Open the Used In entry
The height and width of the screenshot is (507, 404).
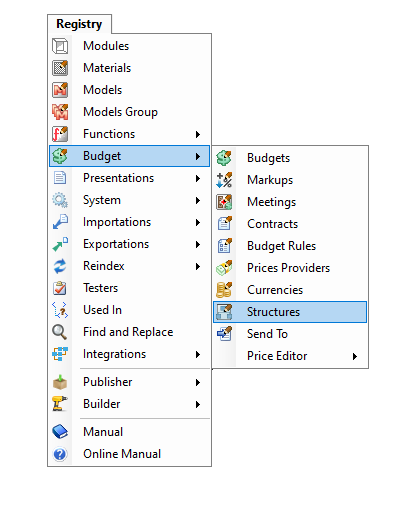(x=129, y=310)
